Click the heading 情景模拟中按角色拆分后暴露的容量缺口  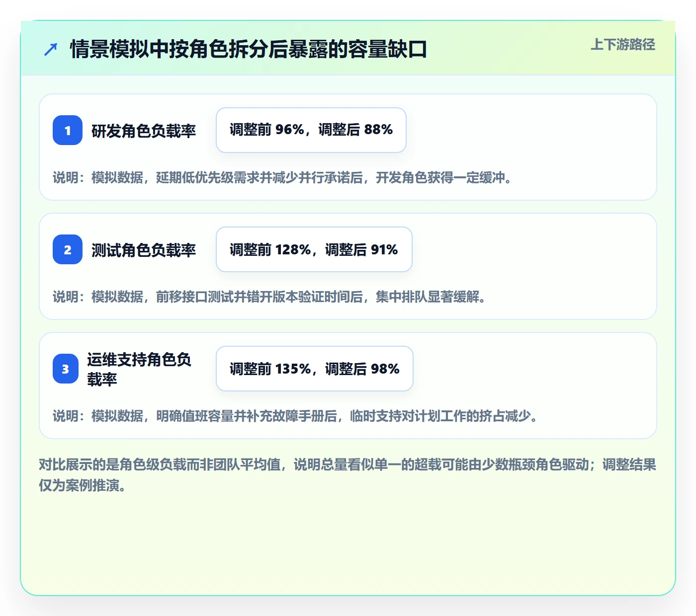coord(249,50)
